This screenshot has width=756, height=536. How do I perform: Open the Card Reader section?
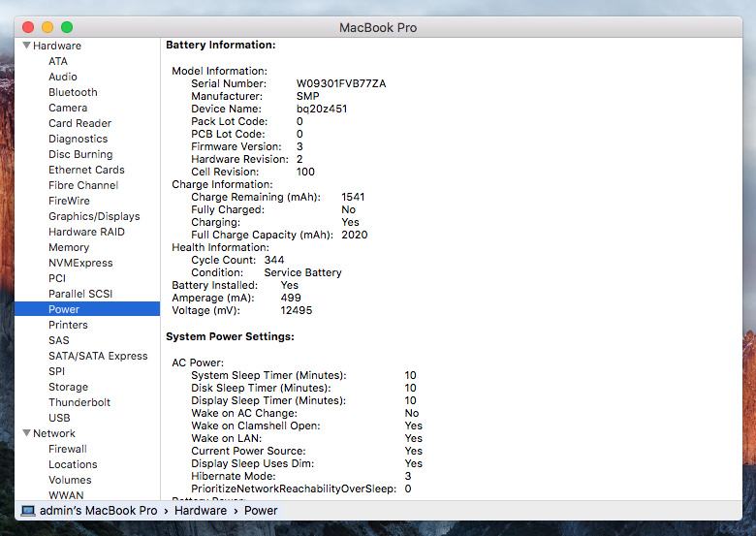click(x=80, y=123)
